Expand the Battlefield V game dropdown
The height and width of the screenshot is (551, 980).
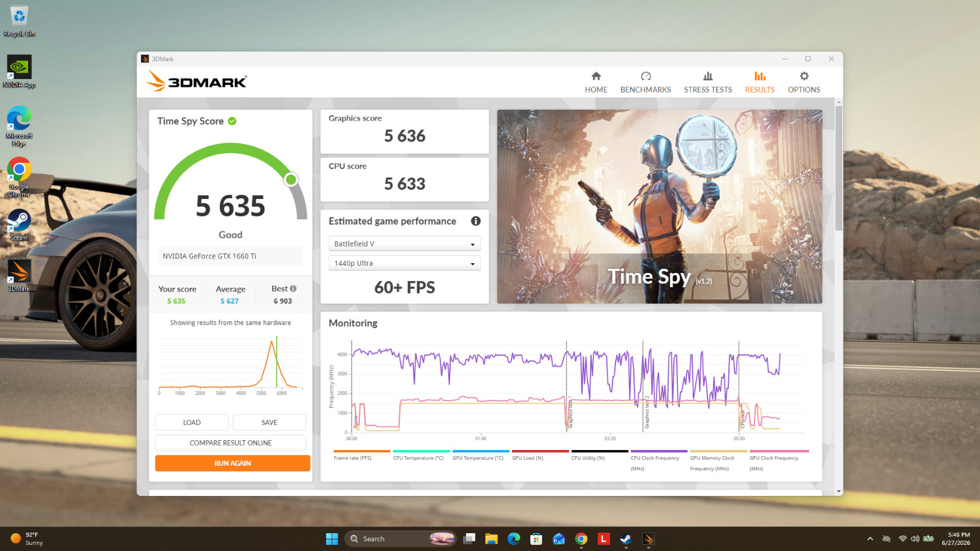click(x=404, y=244)
